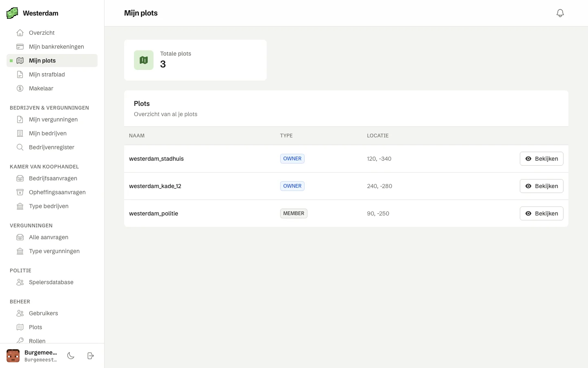Viewport: 588px width, 368px height.
Task: Open notifications bell icon
Action: tap(560, 13)
